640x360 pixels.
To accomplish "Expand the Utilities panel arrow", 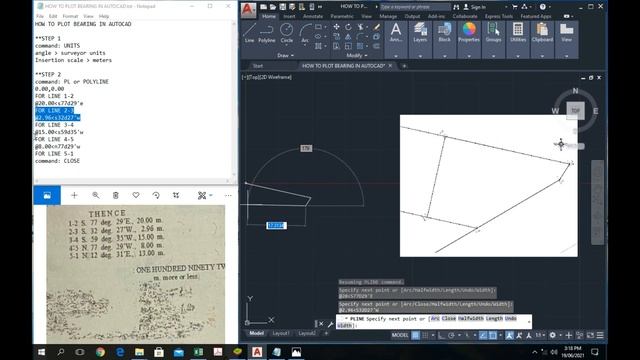I will pos(518,56).
